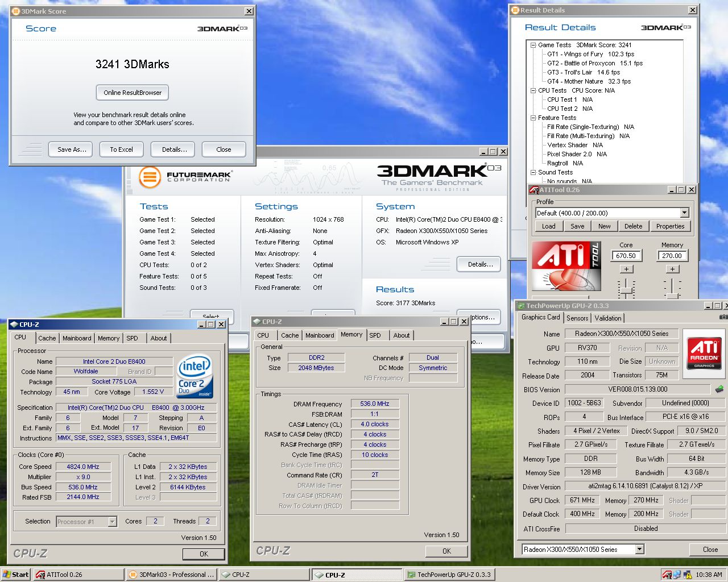Click the Load button in ATITool

[549, 226]
